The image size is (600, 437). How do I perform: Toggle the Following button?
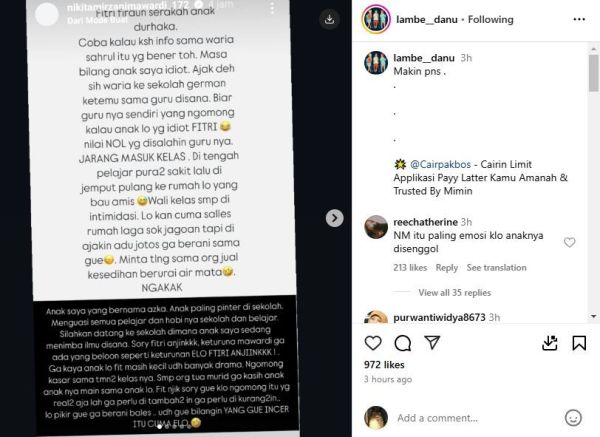pos(491,20)
